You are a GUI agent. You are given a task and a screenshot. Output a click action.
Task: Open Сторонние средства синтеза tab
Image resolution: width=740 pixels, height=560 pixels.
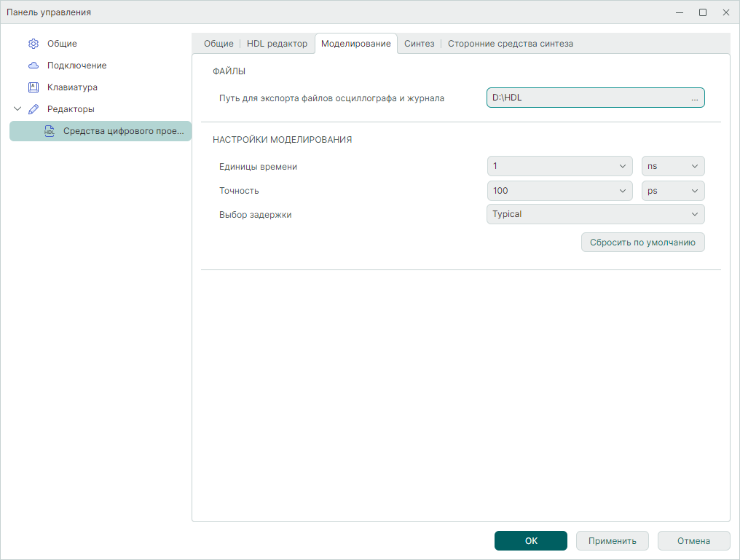pos(510,44)
